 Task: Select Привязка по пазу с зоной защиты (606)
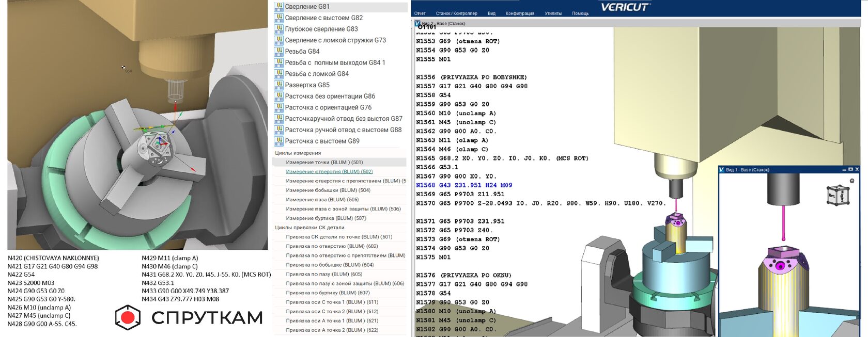pos(345,283)
